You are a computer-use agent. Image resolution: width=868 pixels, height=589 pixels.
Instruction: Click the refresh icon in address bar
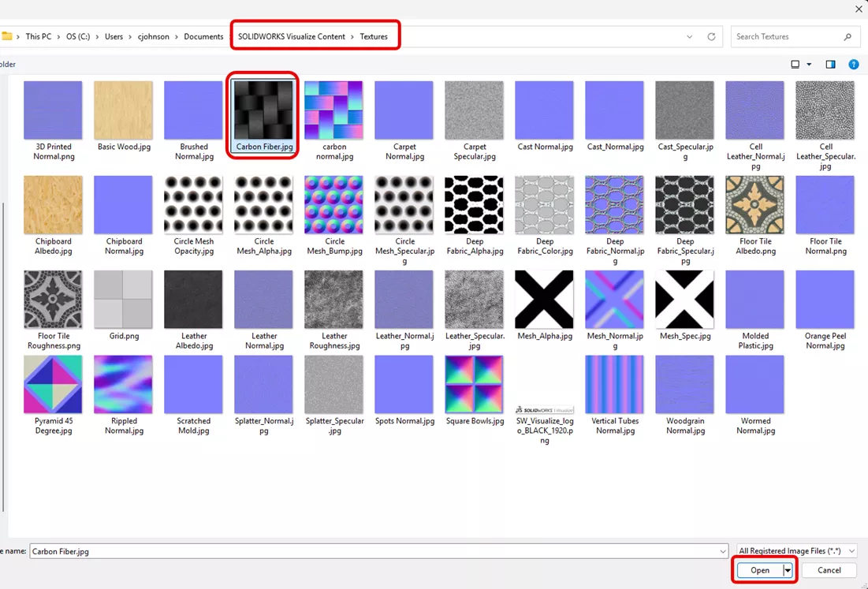[711, 37]
